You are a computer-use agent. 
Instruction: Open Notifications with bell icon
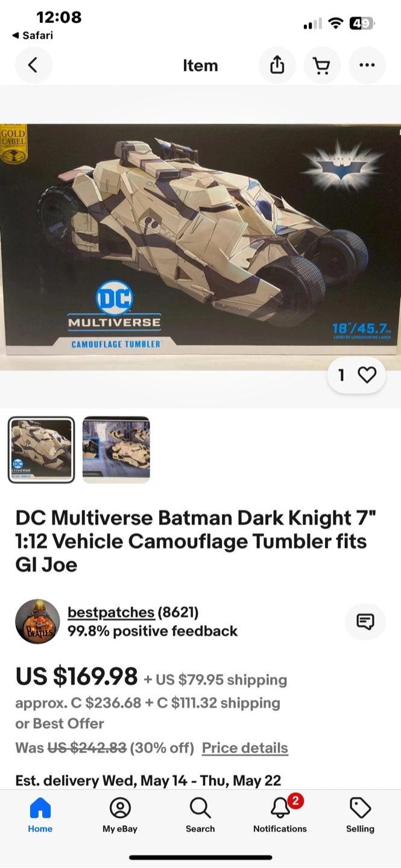280,815
